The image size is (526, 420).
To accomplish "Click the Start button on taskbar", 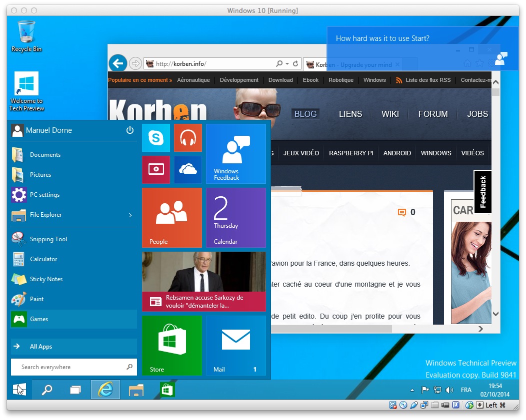I will 19,390.
